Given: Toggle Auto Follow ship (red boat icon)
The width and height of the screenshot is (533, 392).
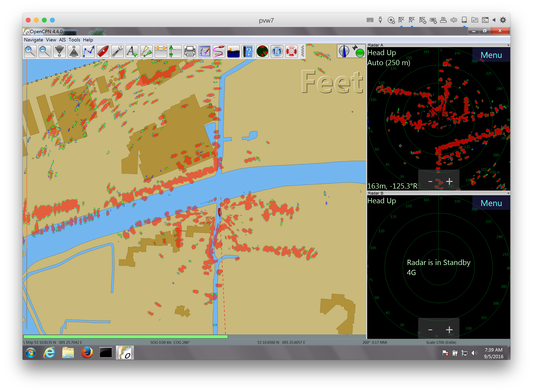Looking at the screenshot, I should [103, 51].
